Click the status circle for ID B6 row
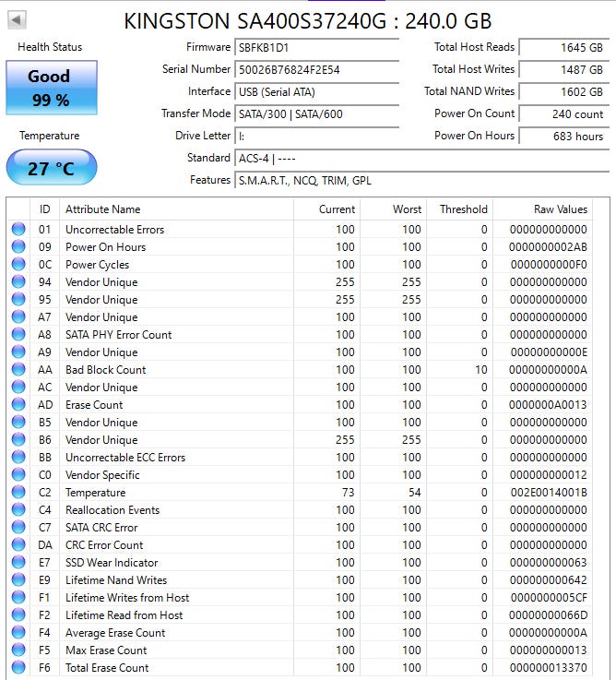Viewport: 616px width, 680px height. 18,440
